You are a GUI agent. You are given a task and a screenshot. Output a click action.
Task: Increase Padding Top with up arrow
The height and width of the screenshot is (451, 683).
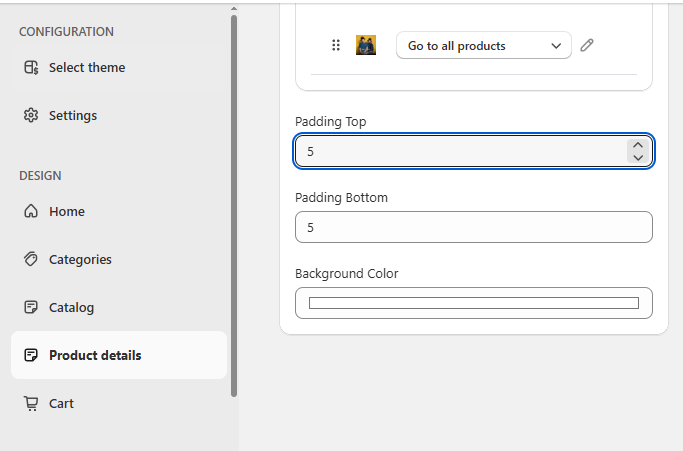pyautogui.click(x=638, y=146)
